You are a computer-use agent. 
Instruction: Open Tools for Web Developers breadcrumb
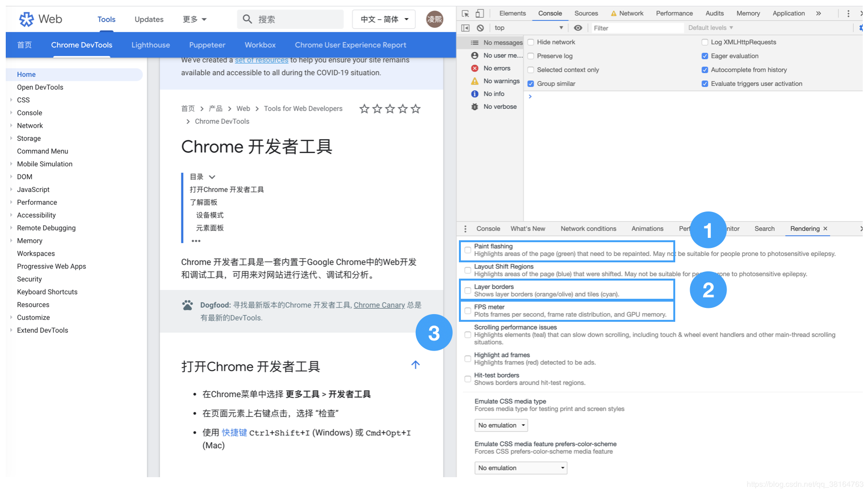point(303,109)
